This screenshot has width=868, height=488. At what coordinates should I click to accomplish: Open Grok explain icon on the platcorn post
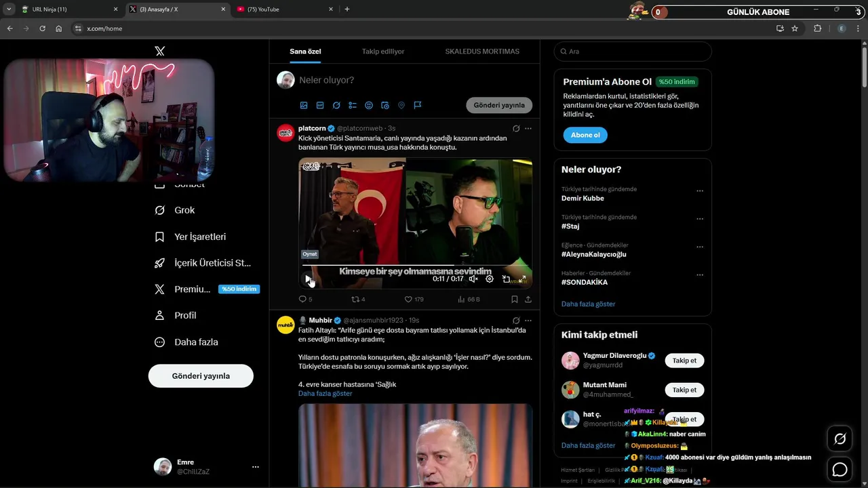point(516,128)
